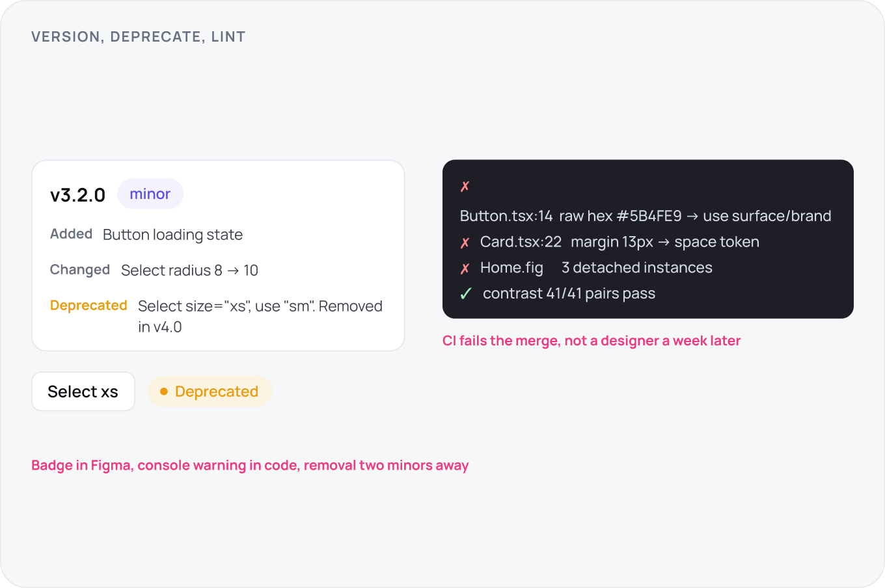
Task: Click the v3.2.0 version title
Action: click(x=78, y=195)
